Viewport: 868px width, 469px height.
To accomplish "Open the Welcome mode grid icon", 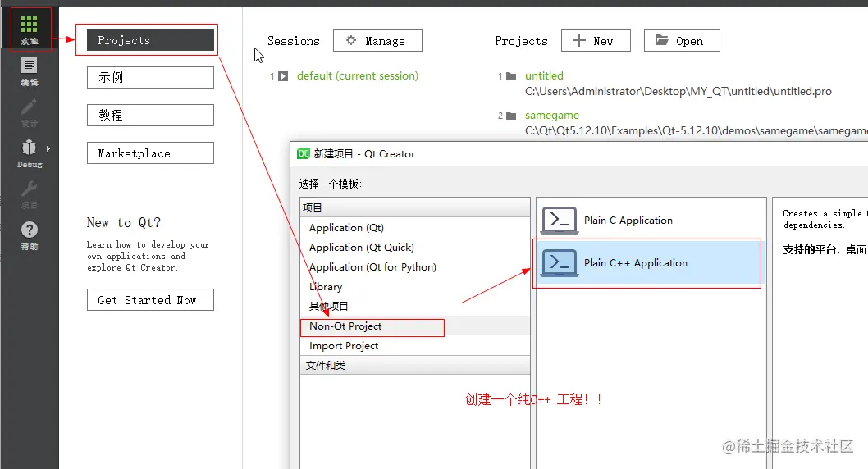I will coord(29,25).
